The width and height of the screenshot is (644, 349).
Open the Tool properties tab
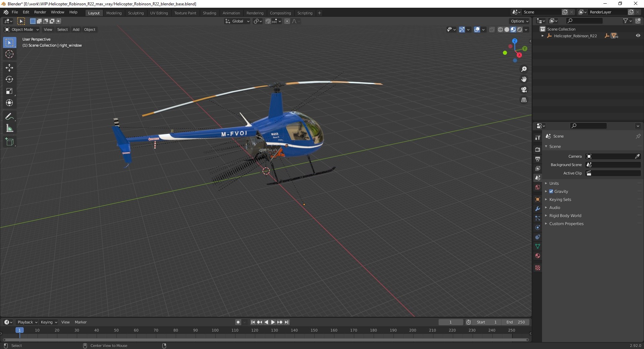tap(538, 138)
